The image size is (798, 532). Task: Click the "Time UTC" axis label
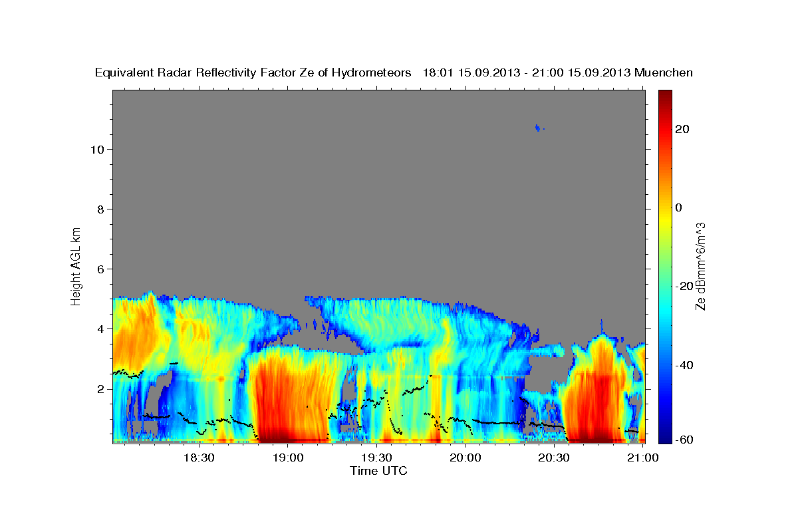click(x=378, y=471)
